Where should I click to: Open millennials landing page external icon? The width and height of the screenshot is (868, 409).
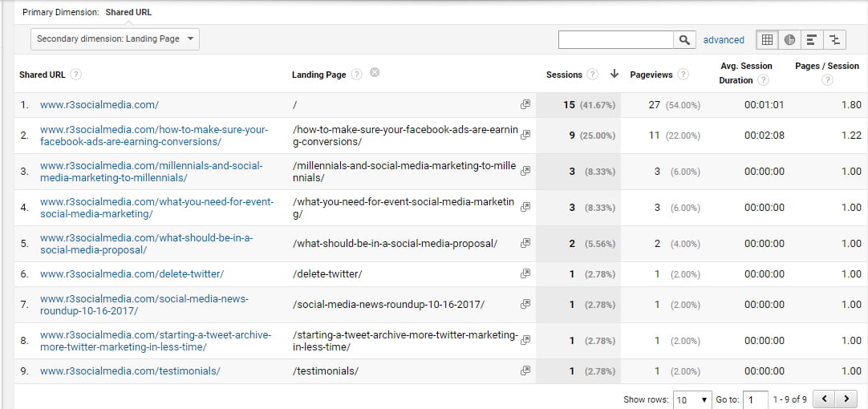point(525,171)
